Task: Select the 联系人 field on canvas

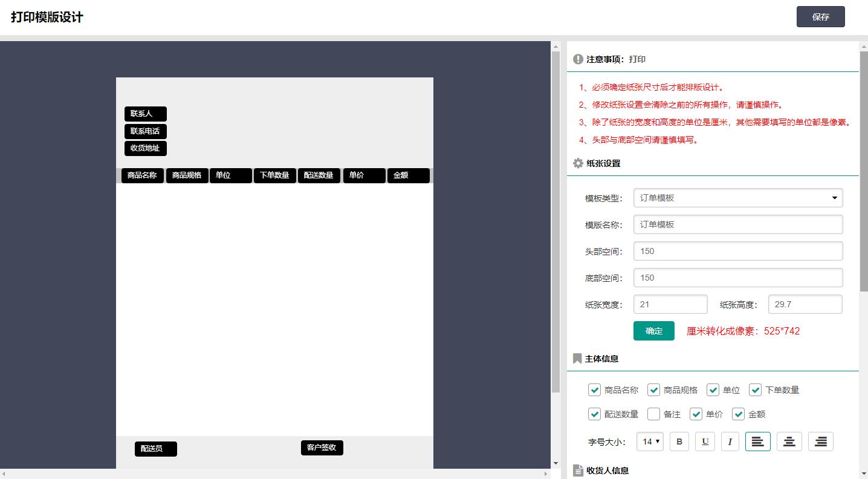Action: 145,114
